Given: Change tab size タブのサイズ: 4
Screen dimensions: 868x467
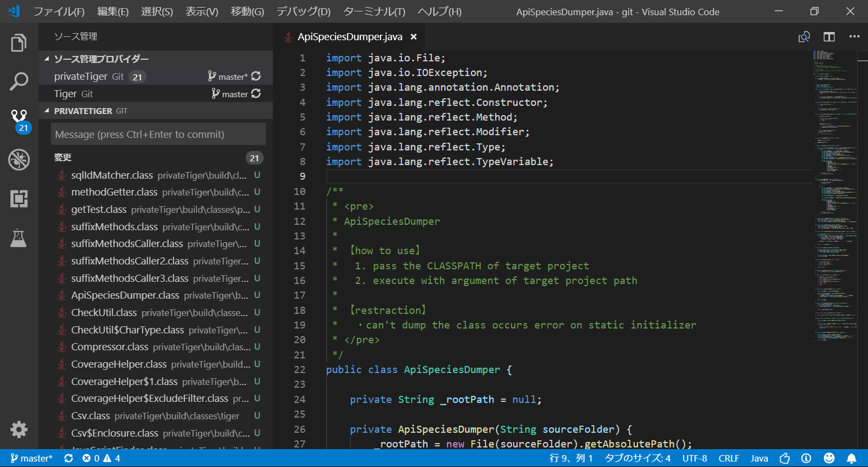Looking at the screenshot, I should coord(637,458).
